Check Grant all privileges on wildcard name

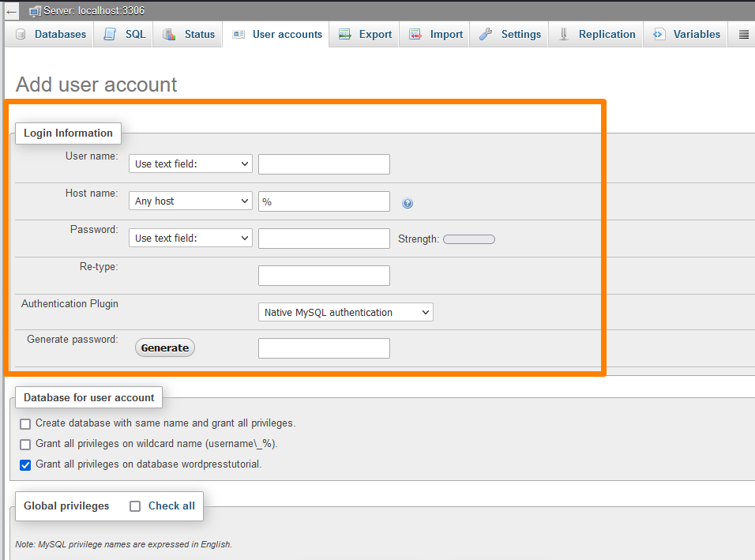tap(25, 444)
